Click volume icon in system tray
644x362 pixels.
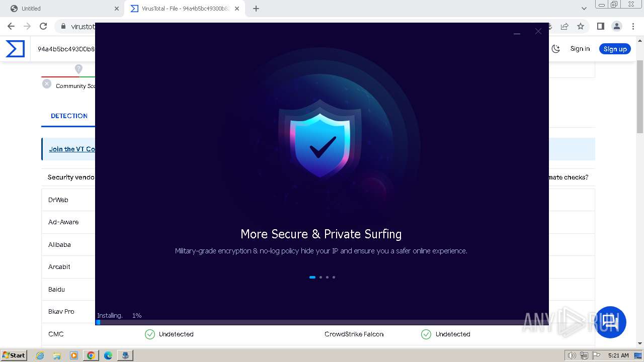click(572, 355)
